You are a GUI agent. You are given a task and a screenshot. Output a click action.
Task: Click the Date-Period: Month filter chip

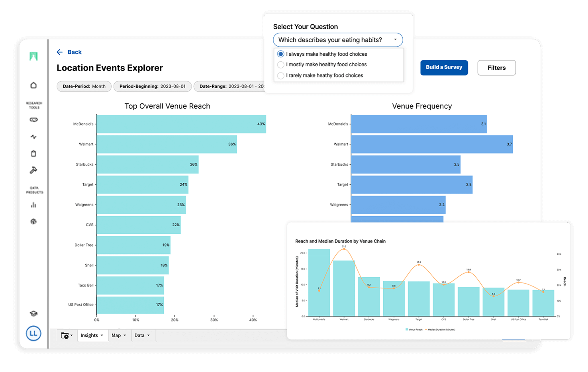[x=84, y=86]
